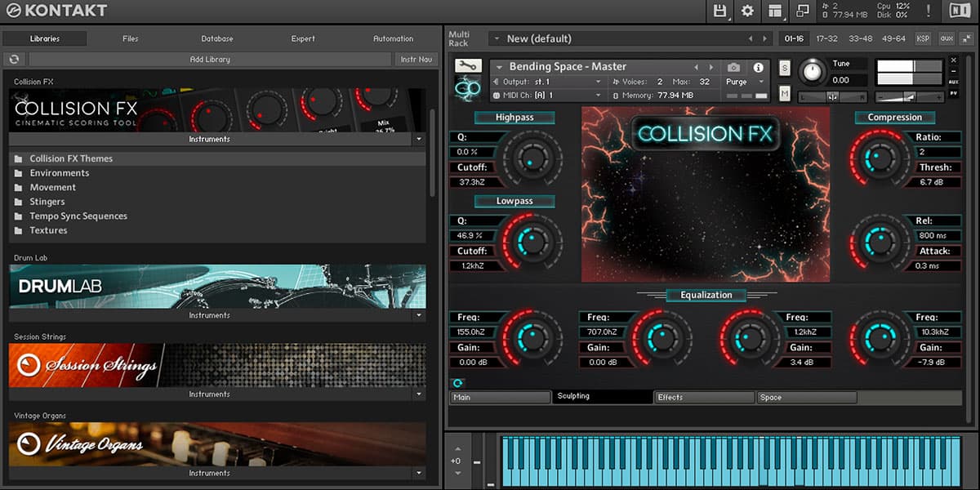The image size is (980, 490).
Task: Click the save icon in the top toolbar
Action: 722,11
